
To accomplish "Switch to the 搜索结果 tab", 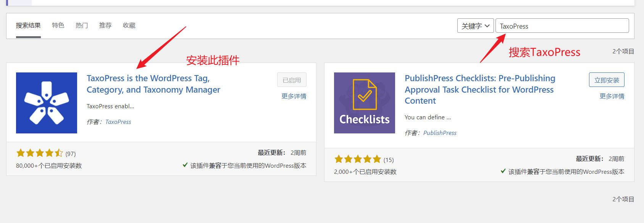I will click(x=28, y=26).
